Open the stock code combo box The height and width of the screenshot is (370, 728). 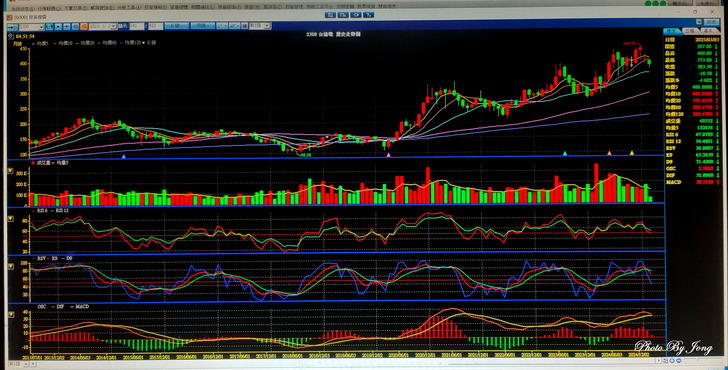(32, 26)
